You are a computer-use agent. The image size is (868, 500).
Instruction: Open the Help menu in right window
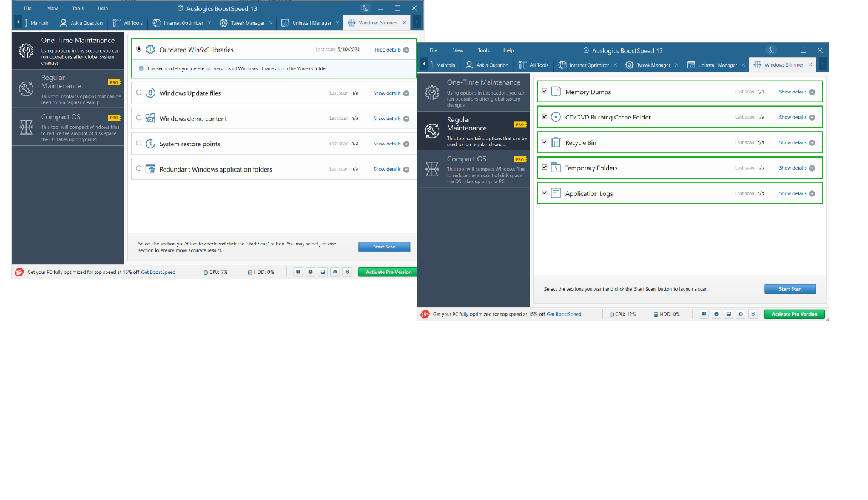pos(508,50)
